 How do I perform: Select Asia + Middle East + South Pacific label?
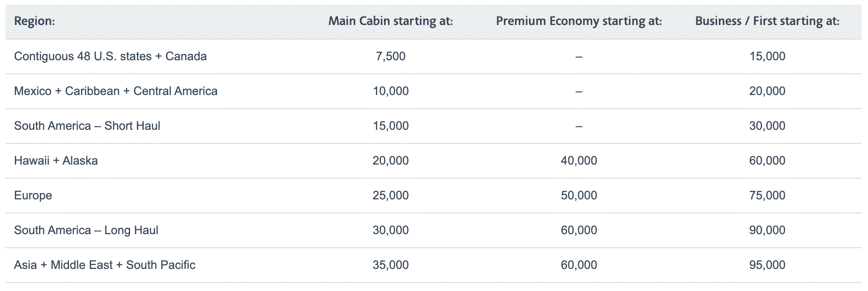105,265
